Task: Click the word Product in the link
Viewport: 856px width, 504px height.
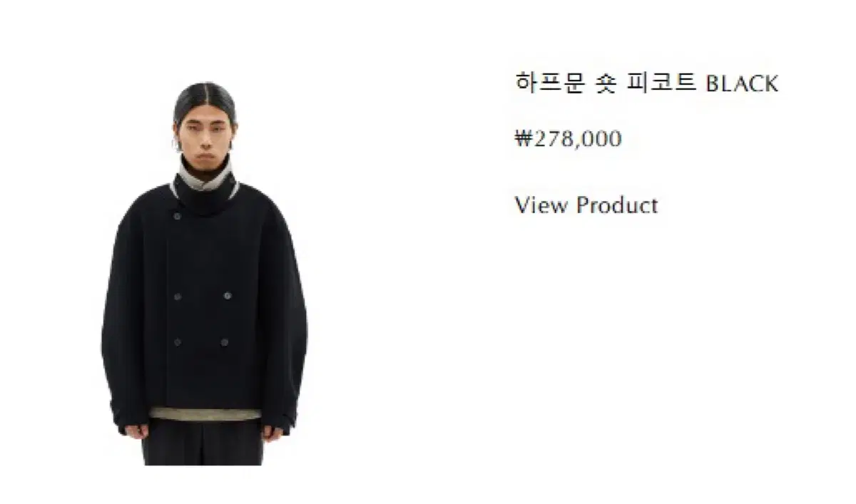Action: coord(617,205)
